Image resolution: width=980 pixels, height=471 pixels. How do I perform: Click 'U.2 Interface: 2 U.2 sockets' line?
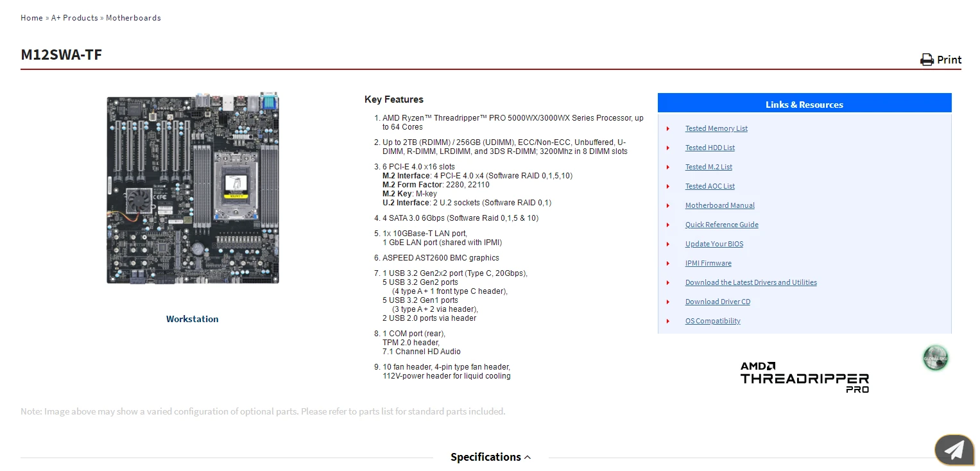(467, 203)
